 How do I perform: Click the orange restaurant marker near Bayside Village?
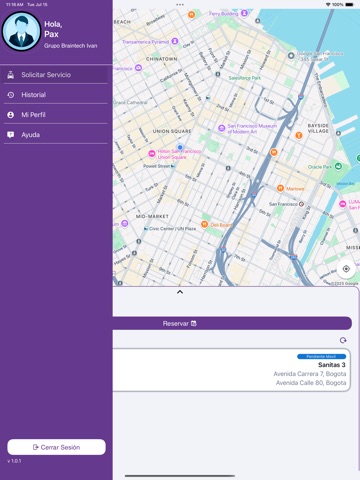299,135
